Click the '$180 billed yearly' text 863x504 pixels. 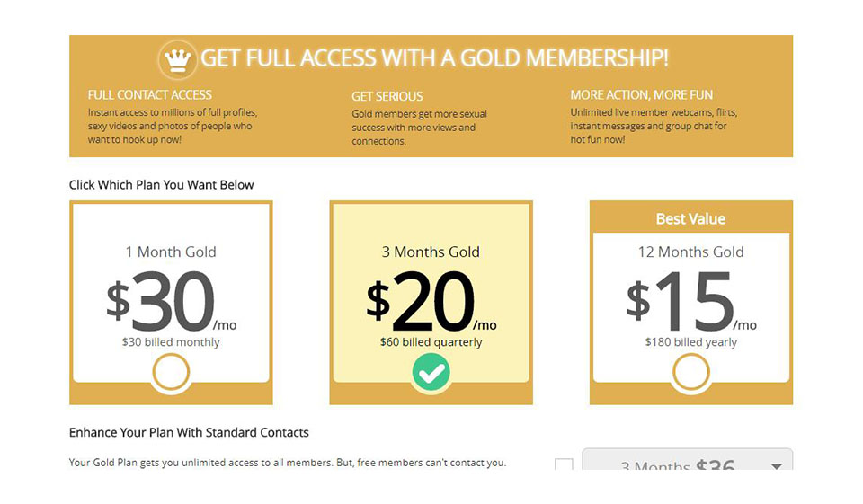(x=690, y=342)
